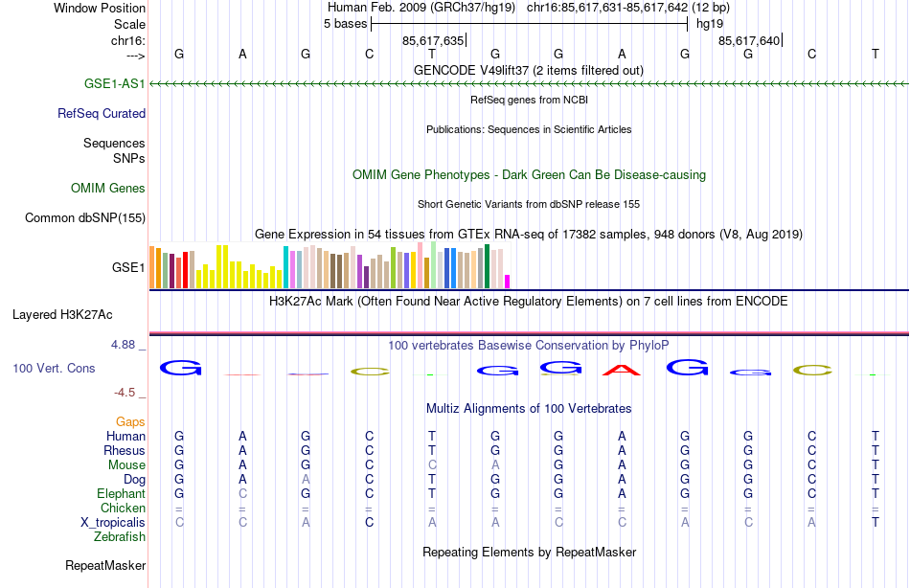Click the Human Feb. 2009 (GRCh37/hg19) text
This screenshot has width=910, height=588.
421,8
